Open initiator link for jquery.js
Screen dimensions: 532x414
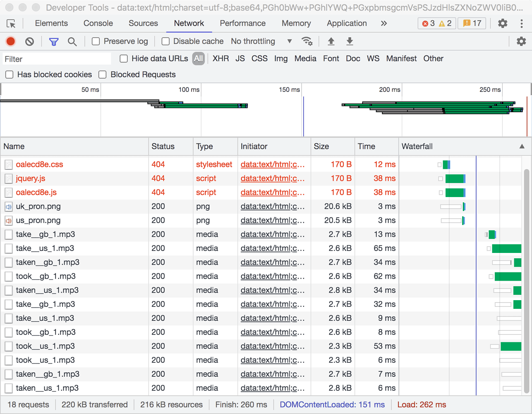pyautogui.click(x=272, y=178)
